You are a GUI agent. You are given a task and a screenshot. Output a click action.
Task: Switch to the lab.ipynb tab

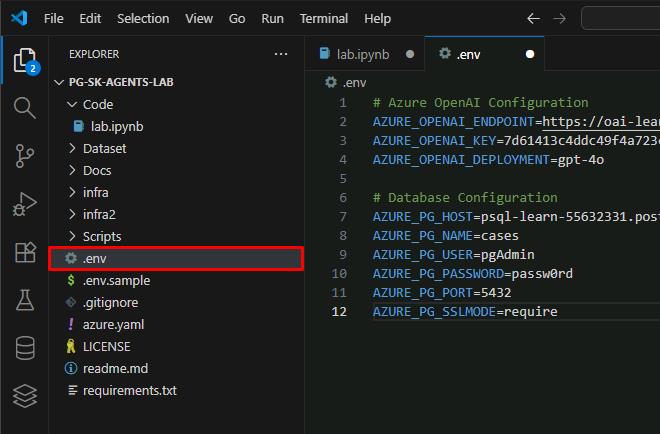point(362,54)
